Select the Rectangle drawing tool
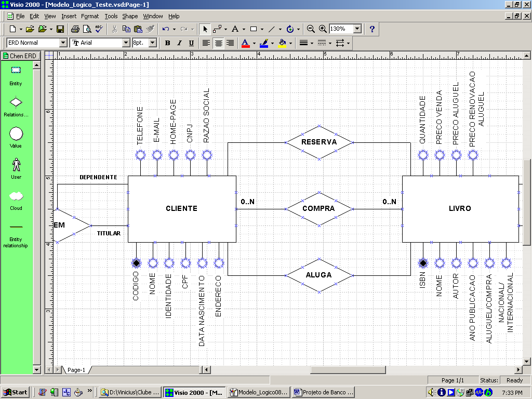The image size is (532, 399). coord(253,29)
